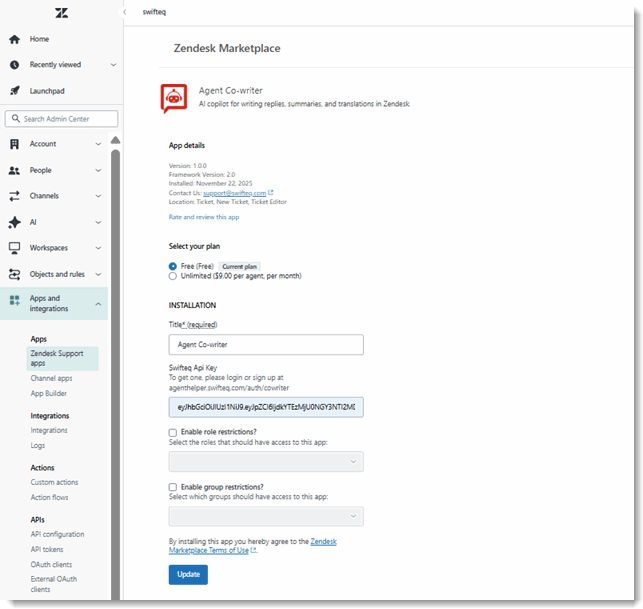Screen dimensions: 643x609
Task: Click external-link icon beside support email
Action: [271, 192]
